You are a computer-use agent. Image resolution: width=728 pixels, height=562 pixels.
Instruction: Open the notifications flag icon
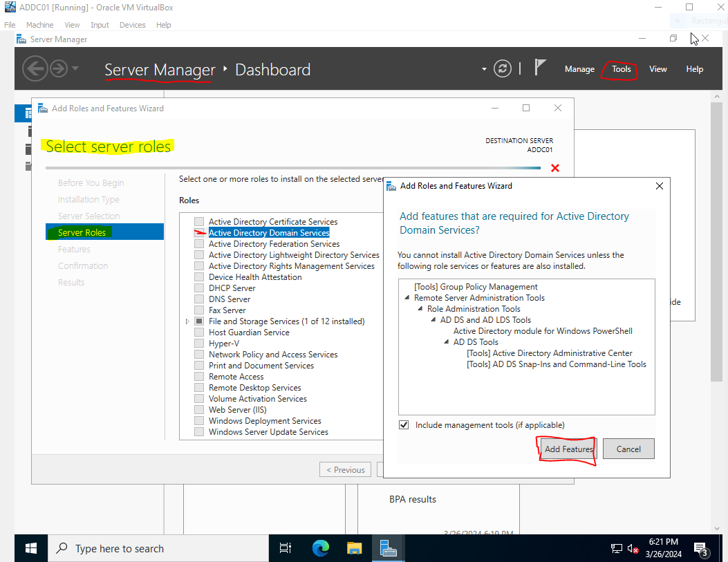[x=539, y=67]
